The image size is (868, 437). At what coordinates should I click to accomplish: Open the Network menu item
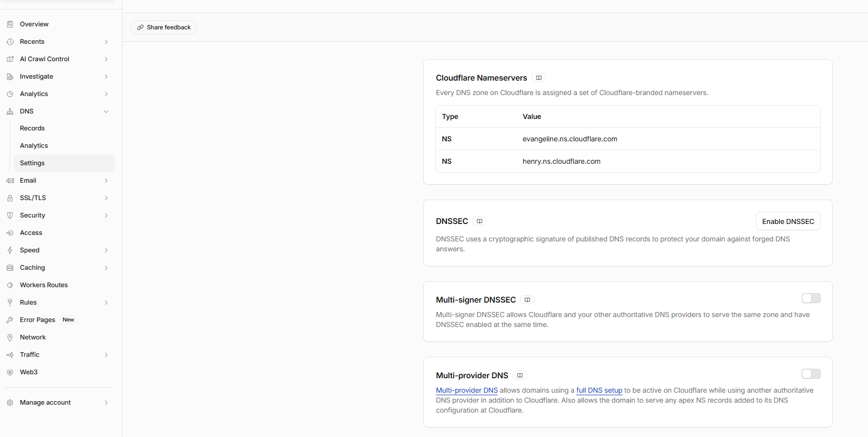pos(59,337)
